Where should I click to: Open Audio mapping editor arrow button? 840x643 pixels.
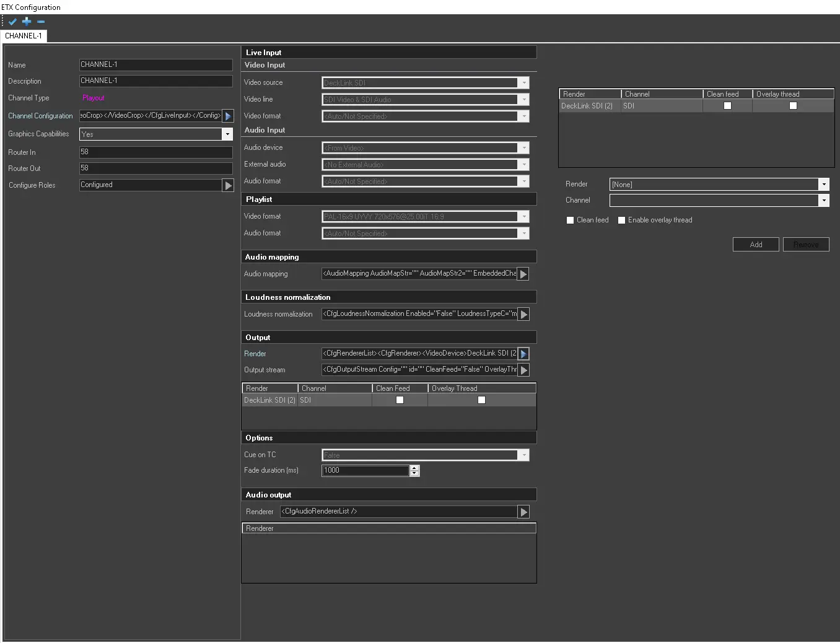pyautogui.click(x=523, y=274)
